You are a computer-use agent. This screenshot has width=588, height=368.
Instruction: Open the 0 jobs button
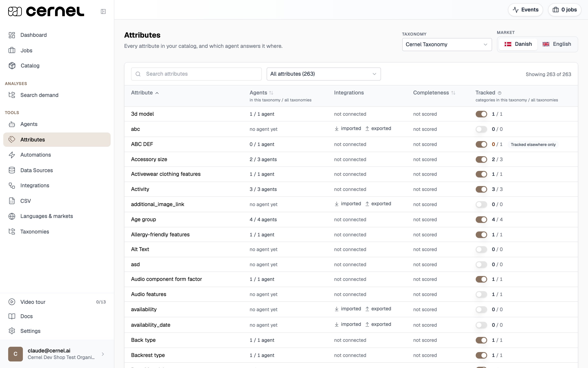pyautogui.click(x=565, y=10)
